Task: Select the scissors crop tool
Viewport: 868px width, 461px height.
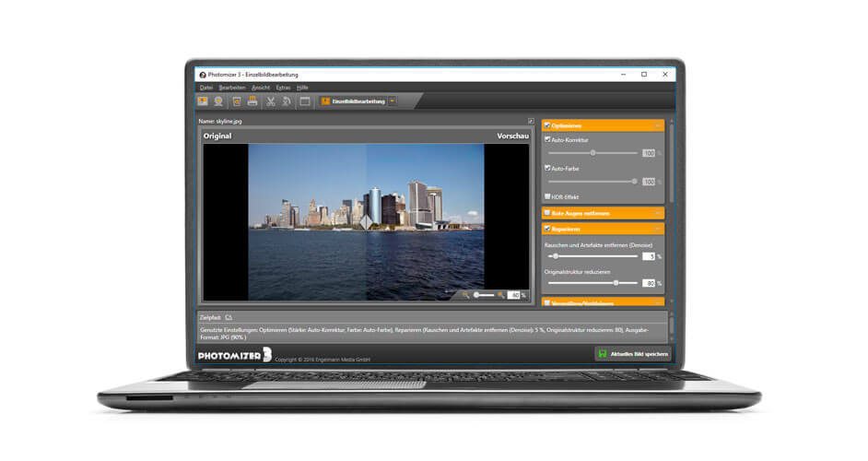Action: point(271,101)
